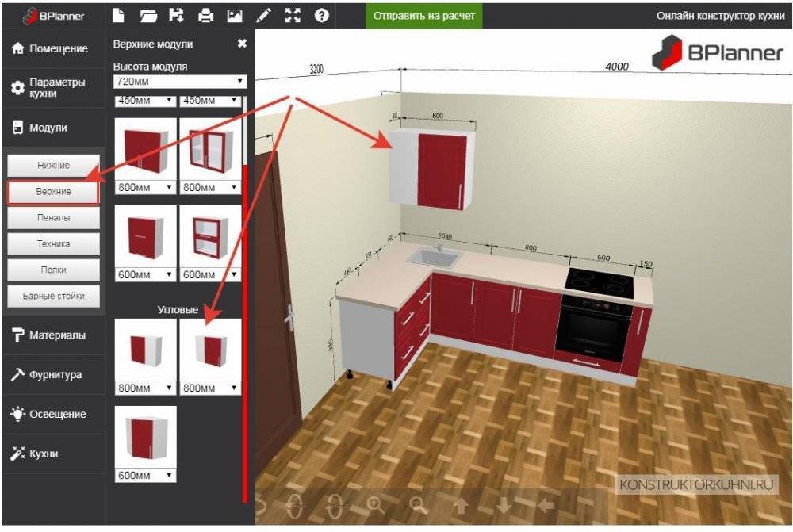The width and height of the screenshot is (793, 532).
Task: Open the Материалы menu section
Action: tap(52, 335)
